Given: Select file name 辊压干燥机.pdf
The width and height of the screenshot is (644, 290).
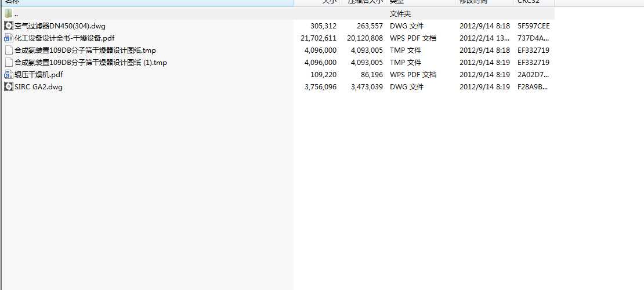Looking at the screenshot, I should coord(39,75).
